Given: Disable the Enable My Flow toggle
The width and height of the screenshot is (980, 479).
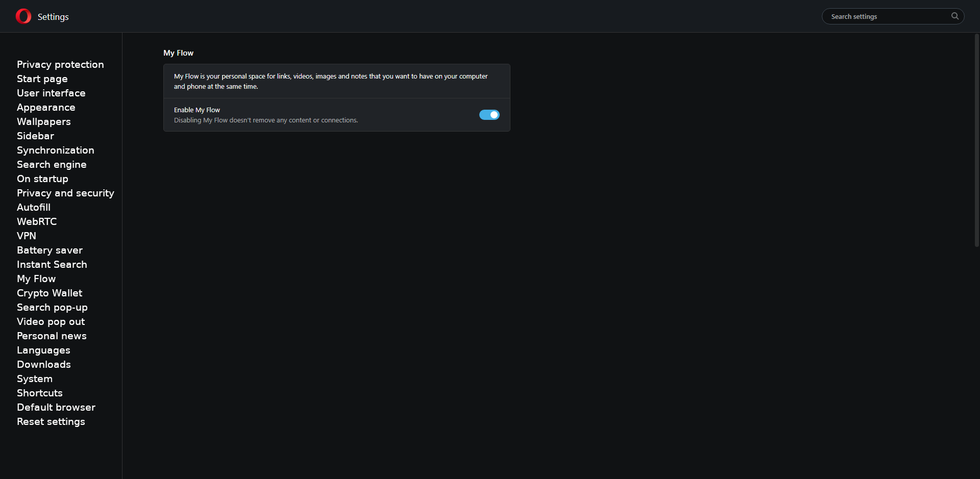Looking at the screenshot, I should point(489,115).
